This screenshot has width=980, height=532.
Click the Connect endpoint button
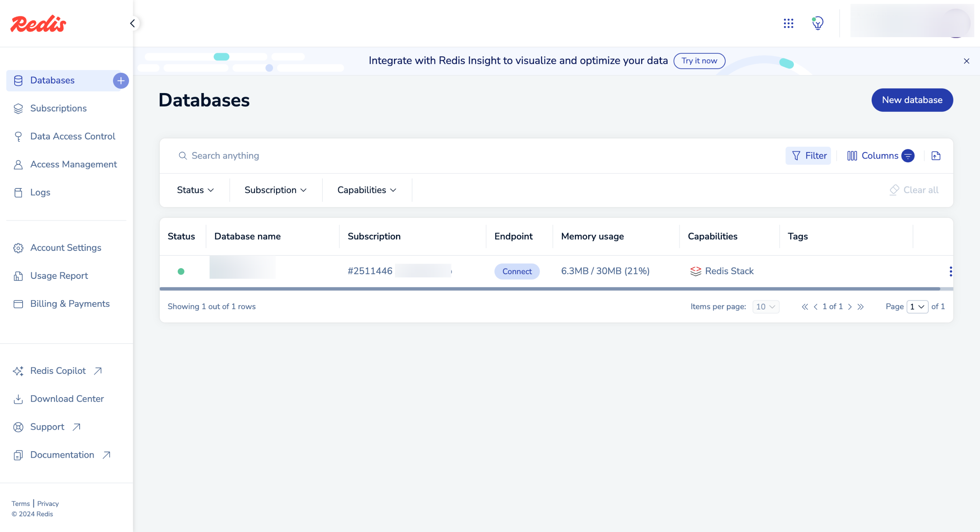517,272
